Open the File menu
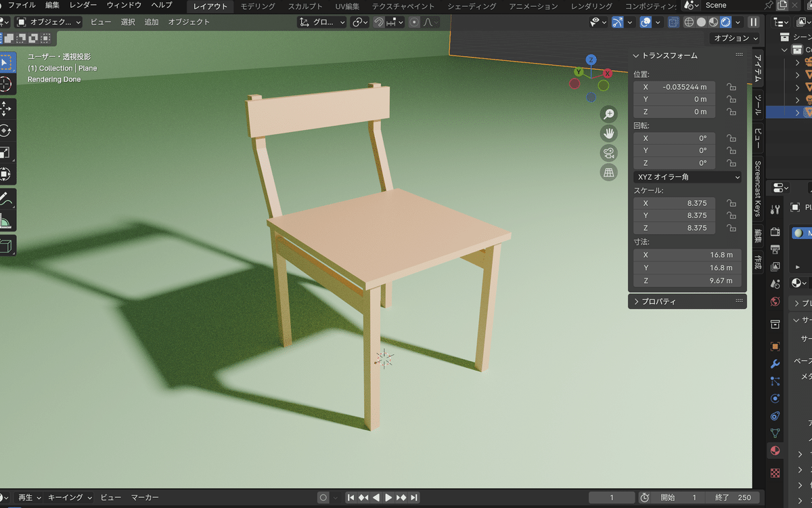Viewport: 812px width, 508px height. 22,5
